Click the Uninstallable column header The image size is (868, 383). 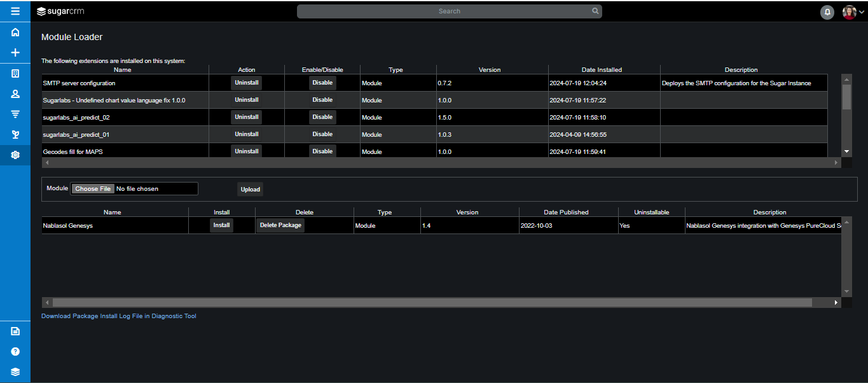(x=651, y=212)
